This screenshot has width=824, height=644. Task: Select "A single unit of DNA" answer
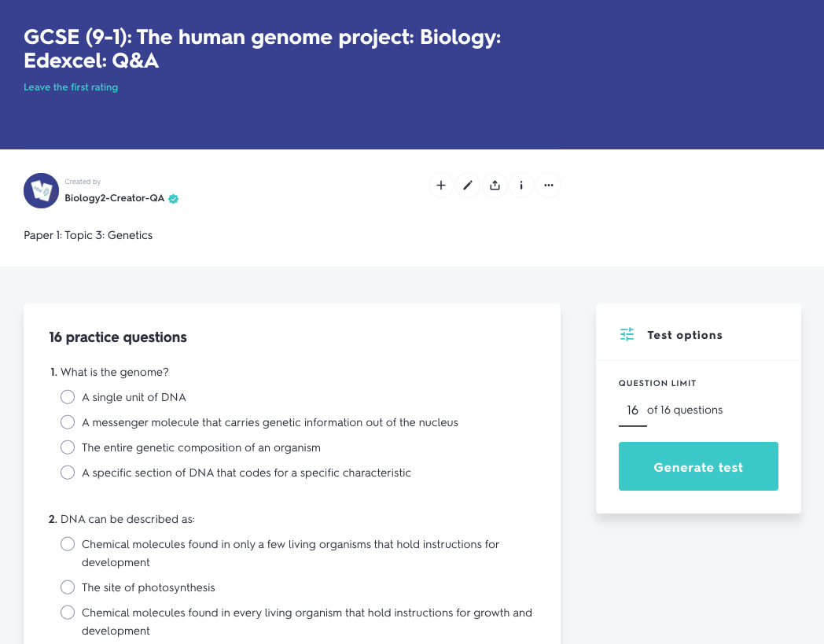(68, 397)
